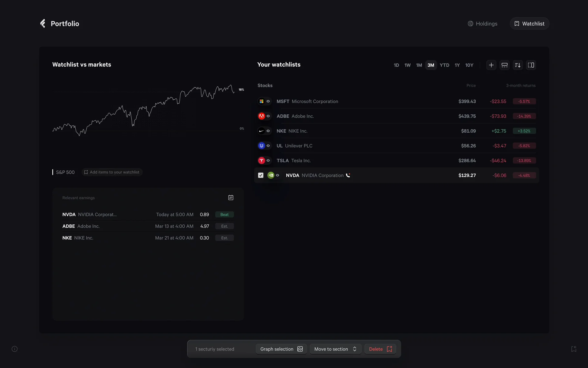Image resolution: width=588 pixels, height=368 pixels.
Task: Click the add-section layout icon
Action: (x=504, y=65)
